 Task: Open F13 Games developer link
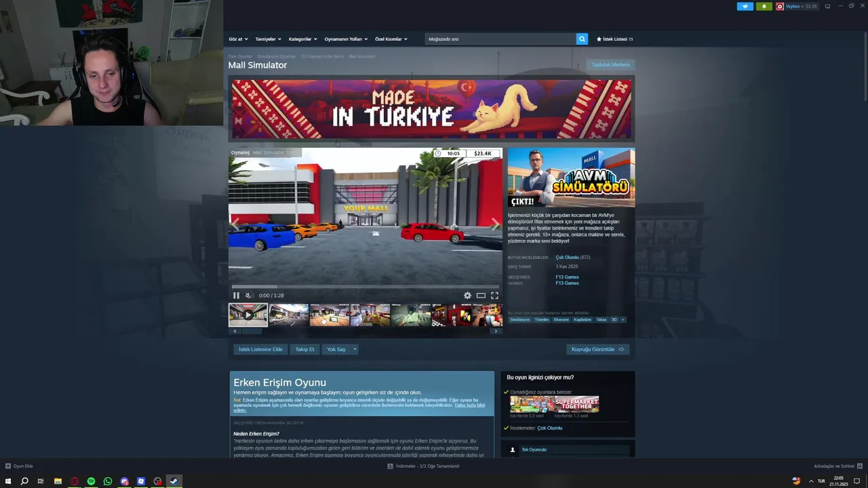[x=567, y=277]
